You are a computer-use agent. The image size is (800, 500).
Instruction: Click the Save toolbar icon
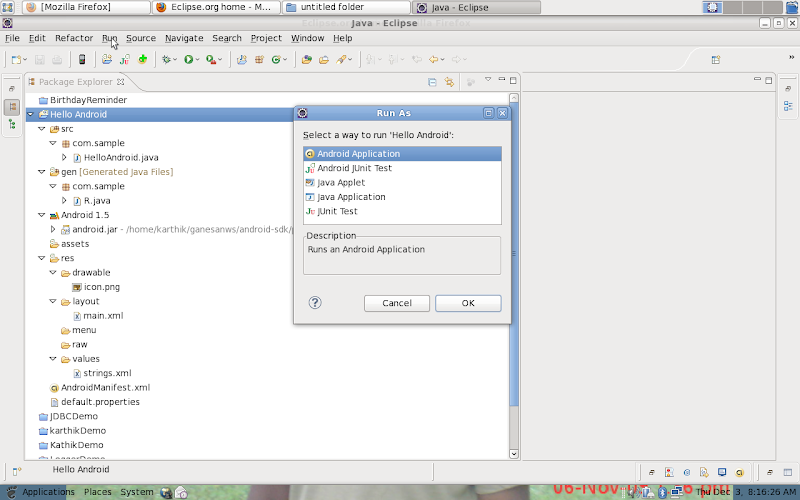pos(39,60)
